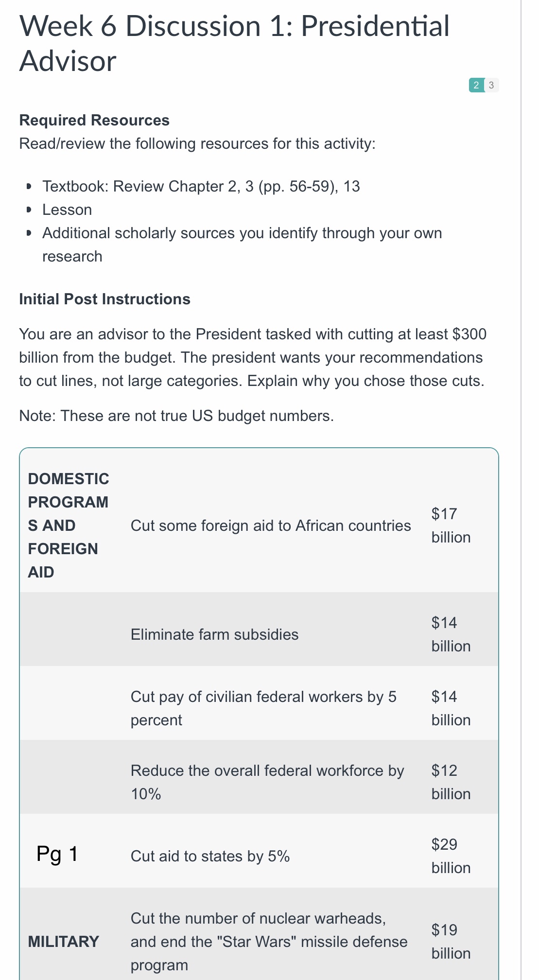Click the gray total replies badge "3"
Viewport: 539px width, 980px height.
pos(491,85)
